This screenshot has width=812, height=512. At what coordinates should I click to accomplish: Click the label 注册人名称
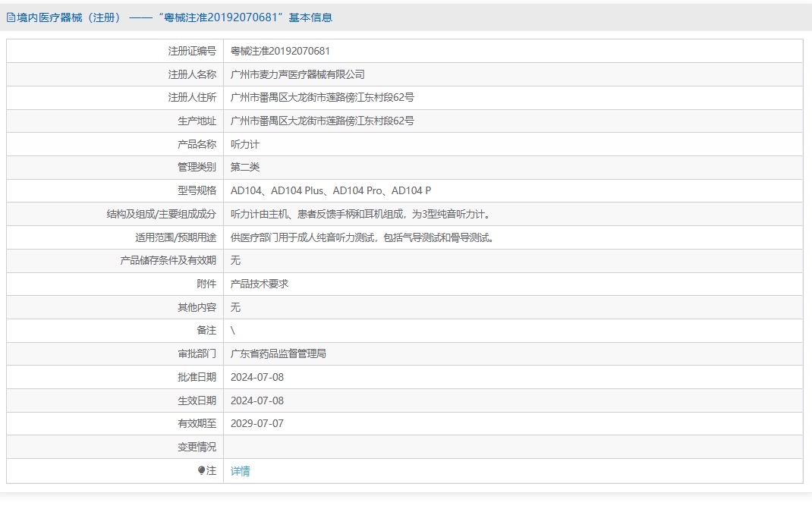192,74
